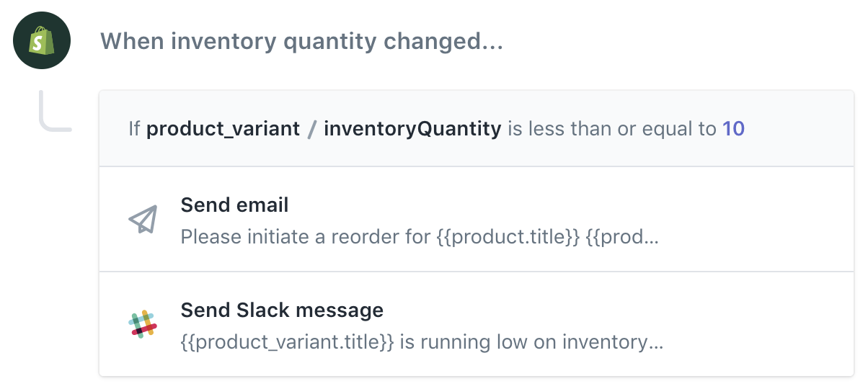This screenshot has height=389, width=868.
Task: Click the {{product_variant.title}} template variable
Action: click(287, 342)
